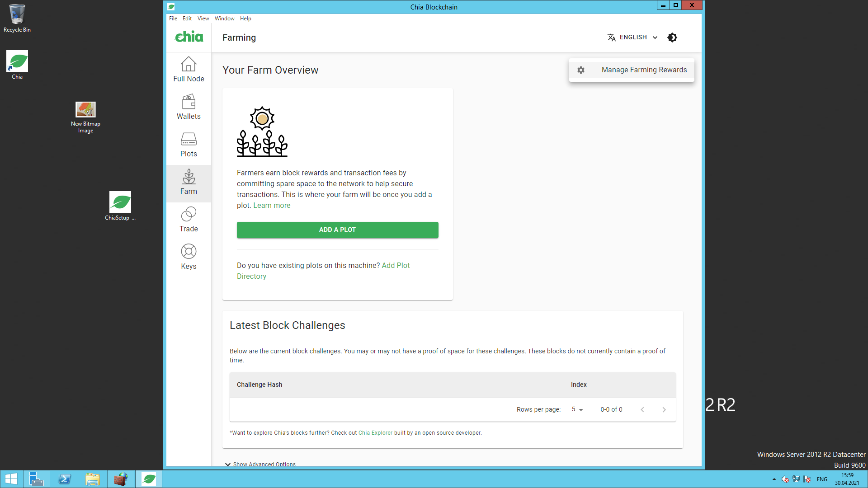Open rows per page dropdown

(577, 409)
